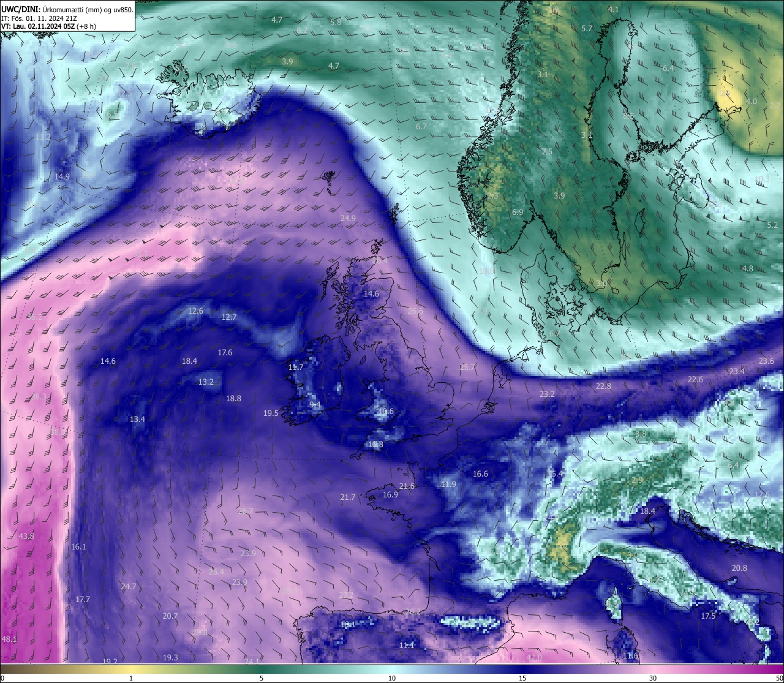Select the 12.6 value label
784x683 pixels.
(x=195, y=311)
